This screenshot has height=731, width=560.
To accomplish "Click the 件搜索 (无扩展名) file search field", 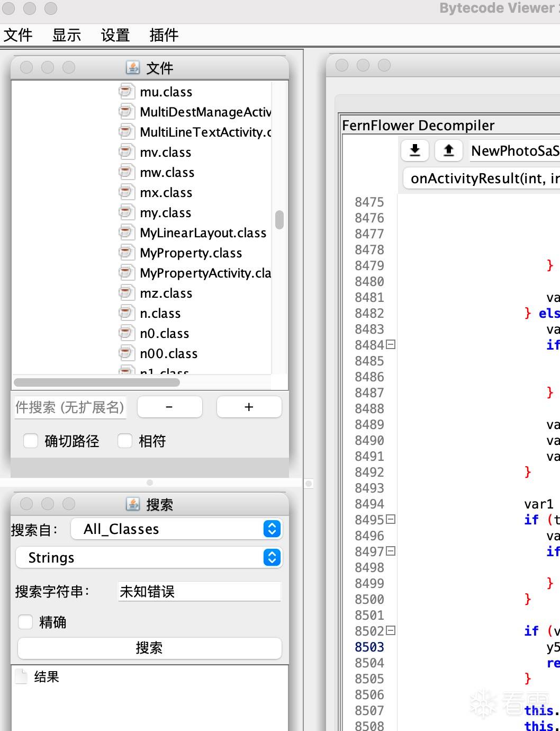I will [70, 407].
